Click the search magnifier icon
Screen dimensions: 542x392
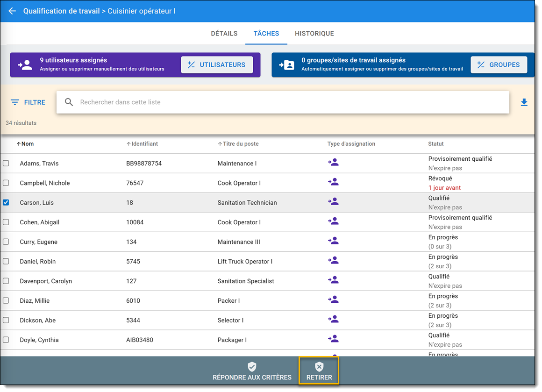[x=69, y=102]
